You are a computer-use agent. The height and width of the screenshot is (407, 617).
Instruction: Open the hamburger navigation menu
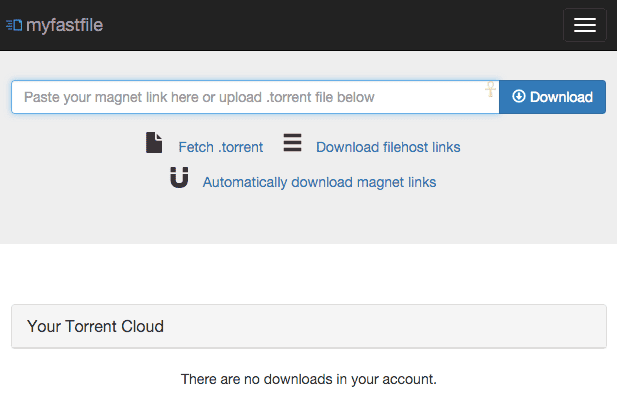(584, 25)
